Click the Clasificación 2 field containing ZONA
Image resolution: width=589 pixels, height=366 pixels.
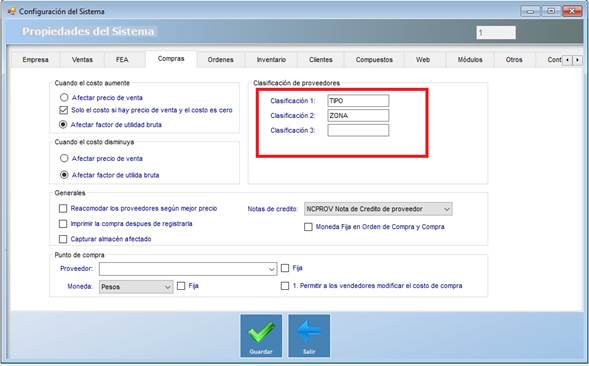(358, 116)
